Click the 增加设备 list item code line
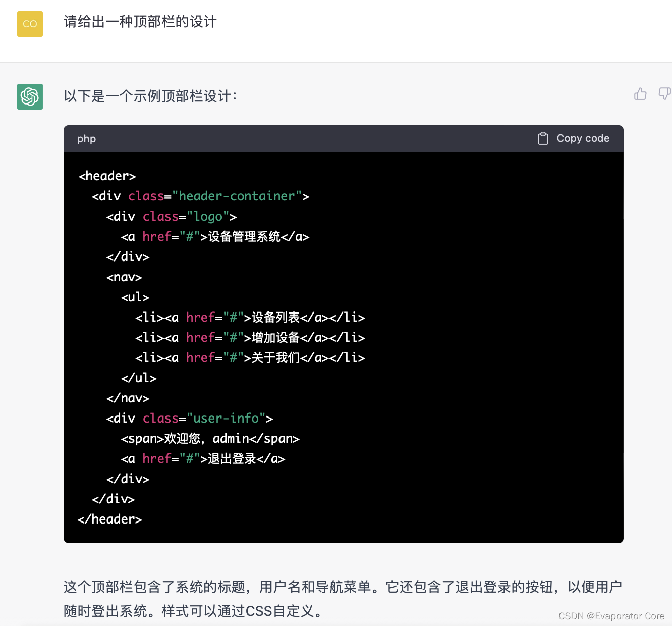Screen dimensions: 672x626 coord(250,338)
